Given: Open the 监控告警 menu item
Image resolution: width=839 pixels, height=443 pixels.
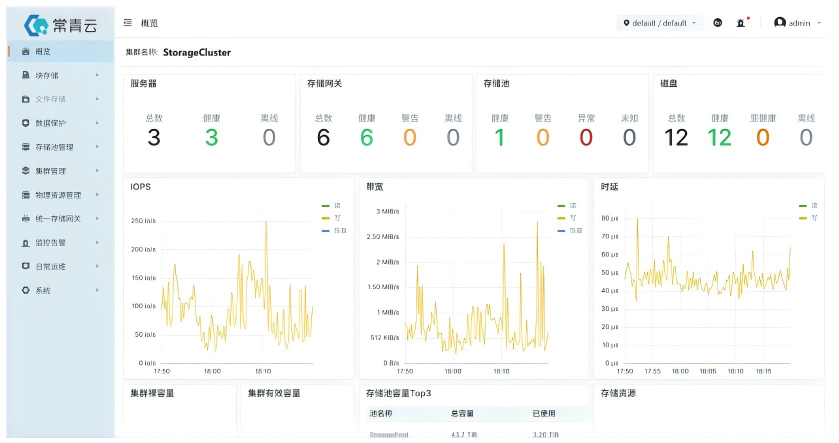Looking at the screenshot, I should tap(52, 242).
